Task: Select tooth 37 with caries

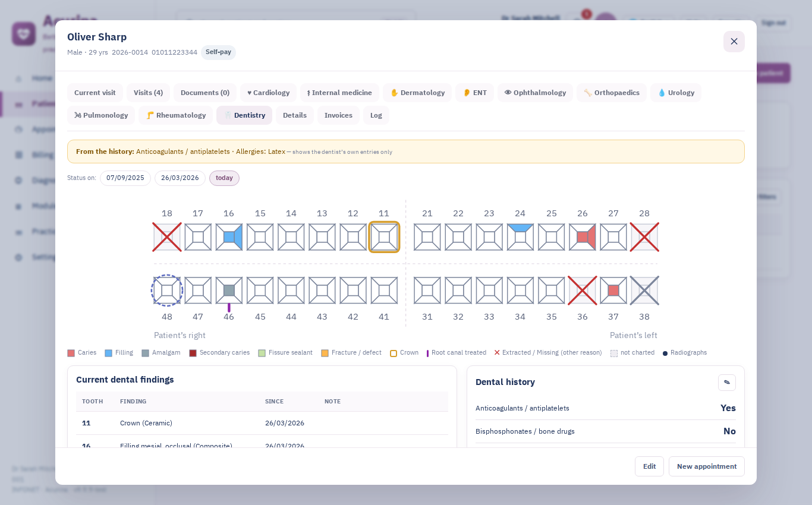Action: click(x=613, y=291)
